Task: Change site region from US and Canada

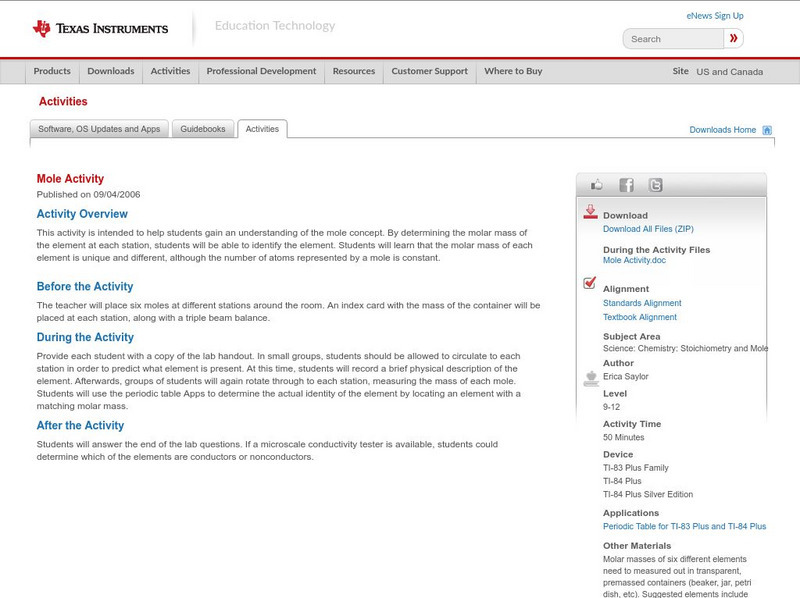Action: point(730,72)
